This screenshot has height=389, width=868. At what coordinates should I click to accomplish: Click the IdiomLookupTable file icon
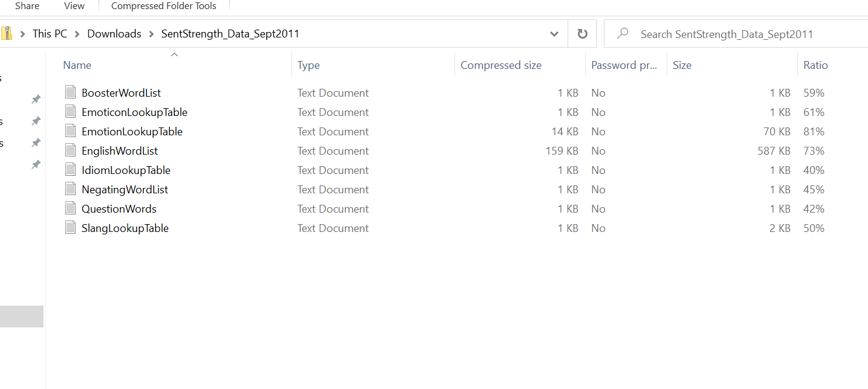point(71,170)
